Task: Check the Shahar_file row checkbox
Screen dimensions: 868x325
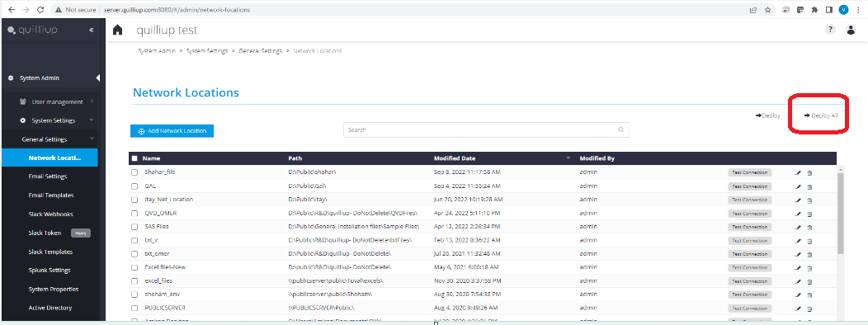Action: (x=134, y=172)
